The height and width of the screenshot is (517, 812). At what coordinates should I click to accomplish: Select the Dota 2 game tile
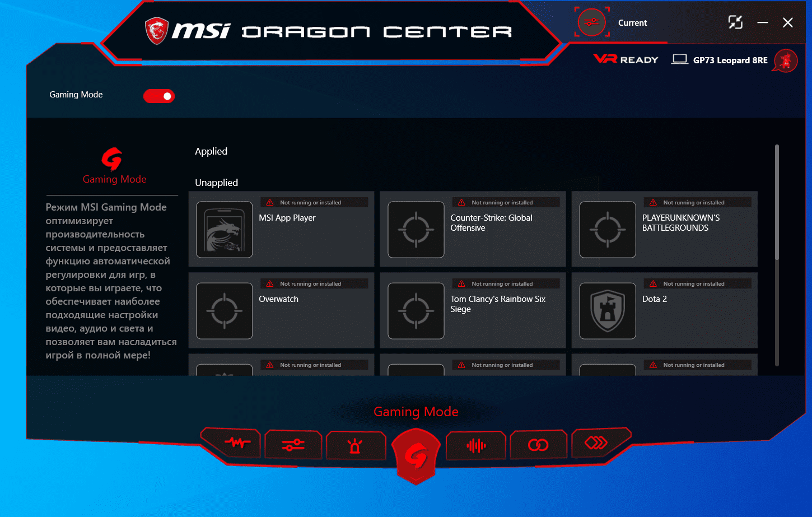[x=664, y=310]
